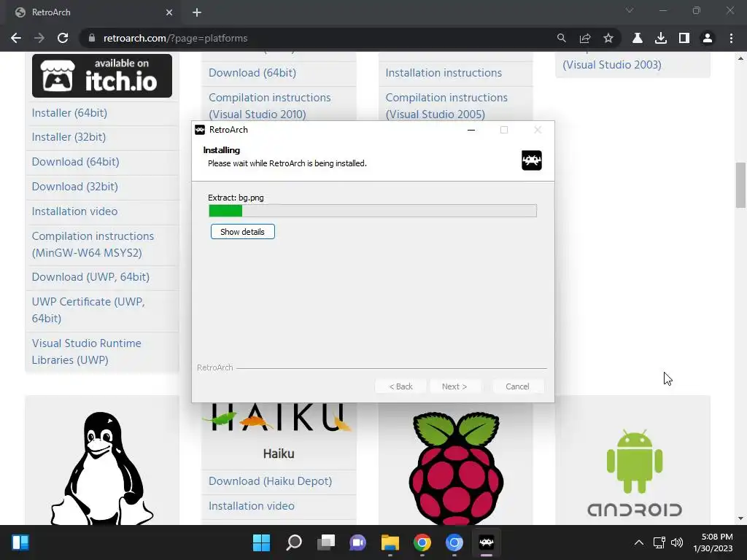
Task: Open the Task View taskbar icon
Action: (326, 542)
